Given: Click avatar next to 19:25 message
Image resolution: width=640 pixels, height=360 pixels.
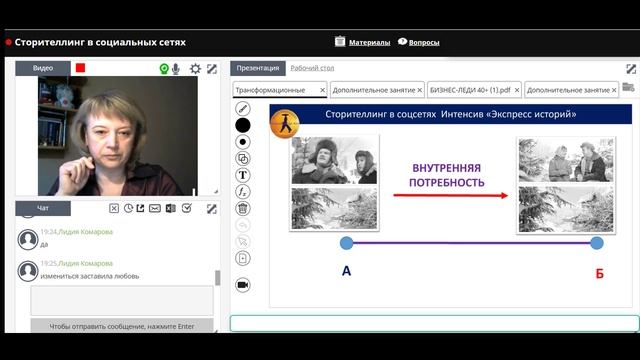Looking at the screenshot, I should coord(28,271).
